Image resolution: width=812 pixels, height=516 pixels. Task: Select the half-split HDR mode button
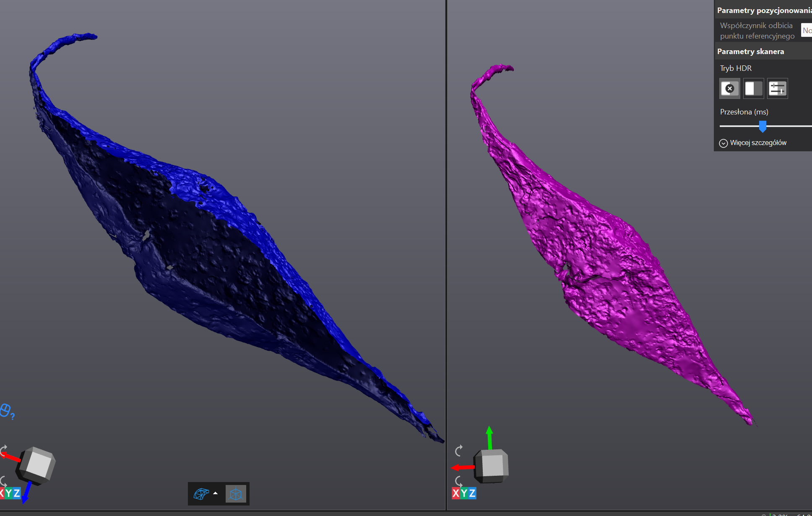(x=753, y=88)
